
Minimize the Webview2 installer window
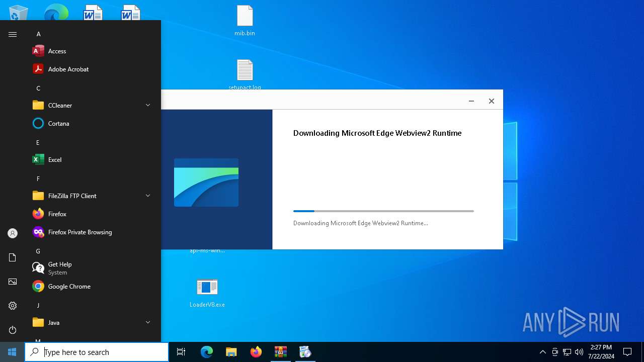click(x=471, y=101)
